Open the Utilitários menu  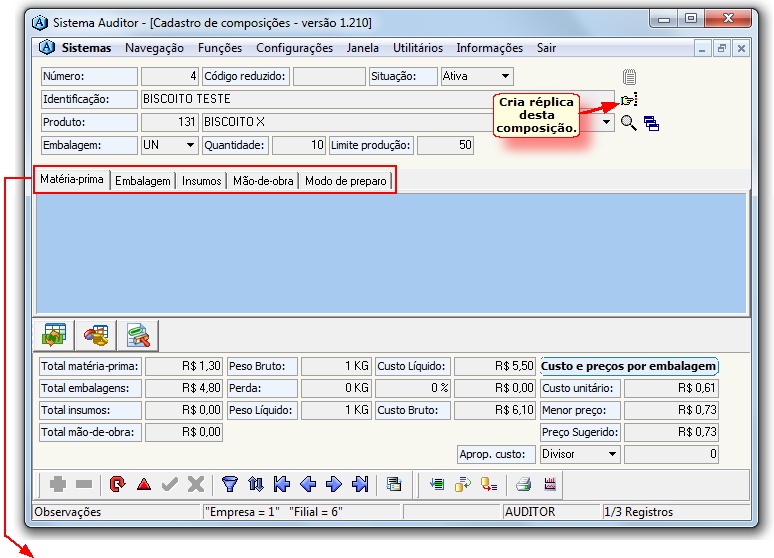pos(417,48)
